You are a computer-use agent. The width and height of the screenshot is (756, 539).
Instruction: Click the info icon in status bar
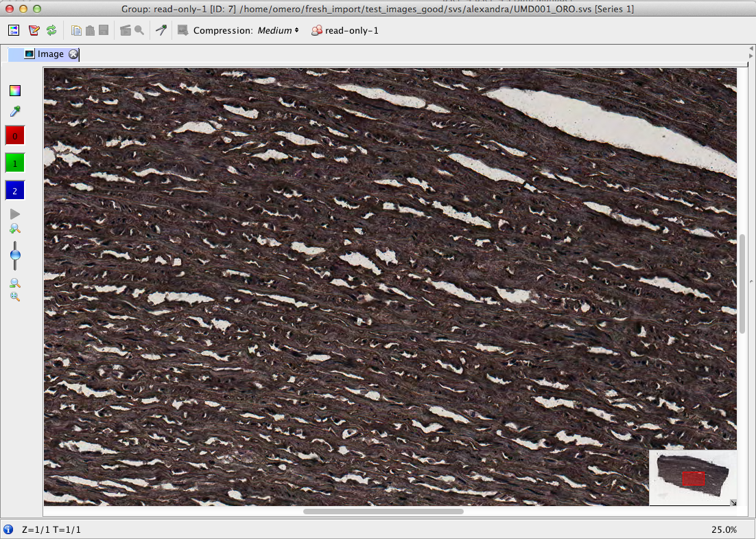pos(8,529)
